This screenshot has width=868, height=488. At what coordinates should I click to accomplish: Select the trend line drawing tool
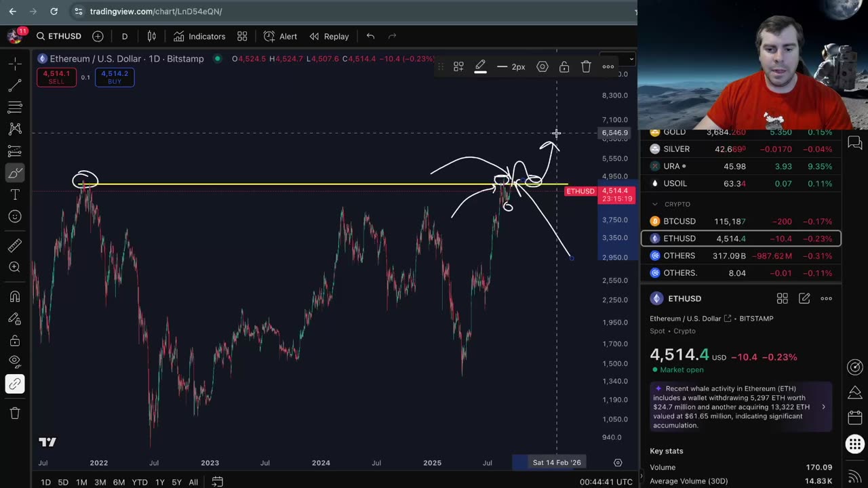14,85
